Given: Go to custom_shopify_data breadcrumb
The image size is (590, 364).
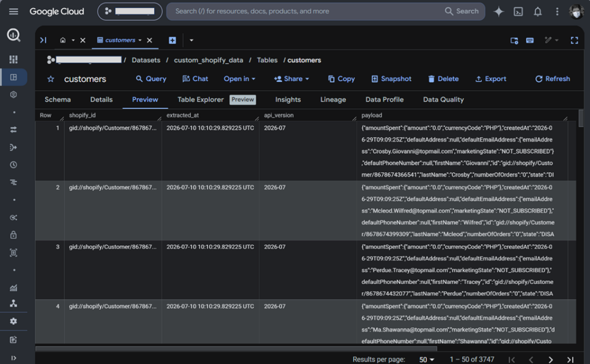Looking at the screenshot, I should [x=208, y=60].
